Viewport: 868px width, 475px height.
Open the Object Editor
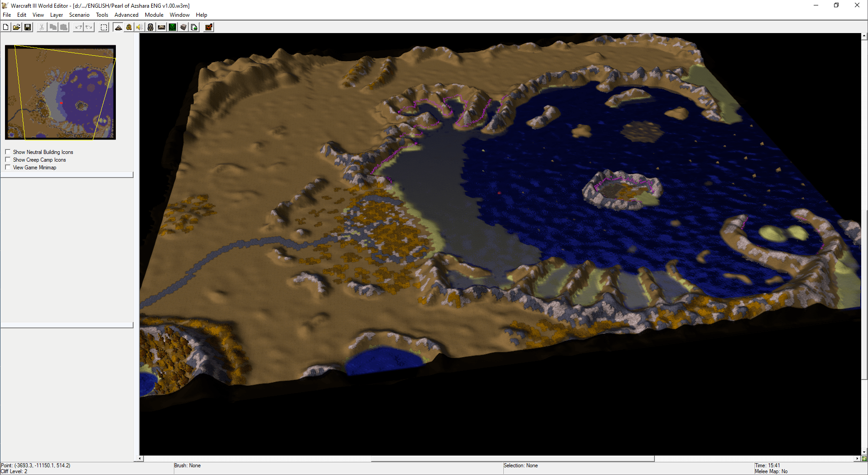click(x=150, y=27)
